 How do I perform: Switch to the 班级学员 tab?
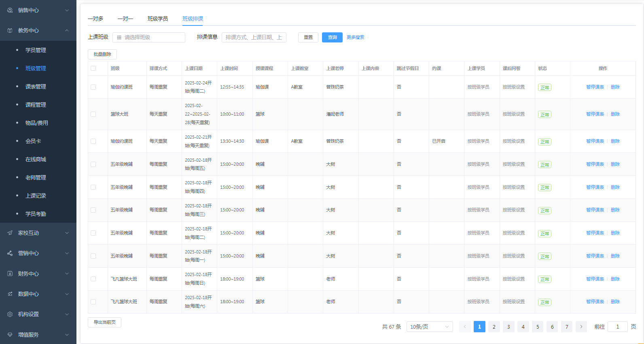click(x=158, y=19)
